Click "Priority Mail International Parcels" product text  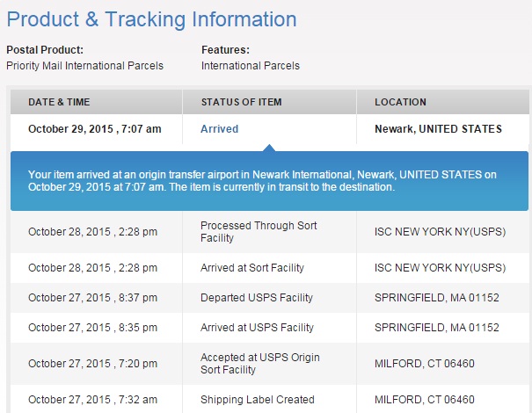coord(84,66)
